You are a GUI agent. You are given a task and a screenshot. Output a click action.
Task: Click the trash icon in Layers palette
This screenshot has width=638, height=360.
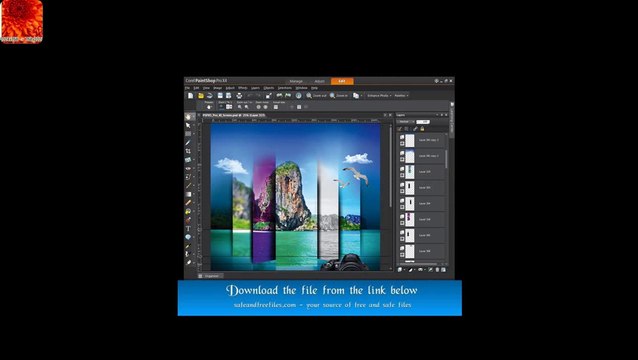[437, 270]
